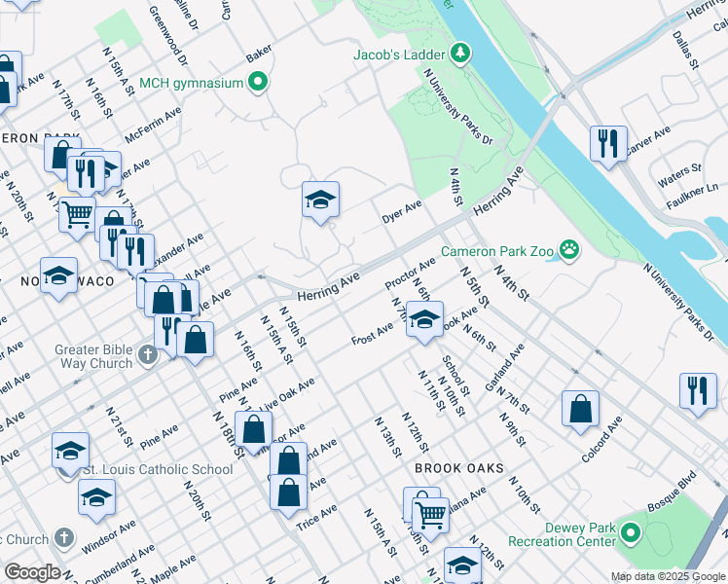
Task: Click the Live Oak Ave street label
Action: [287, 394]
